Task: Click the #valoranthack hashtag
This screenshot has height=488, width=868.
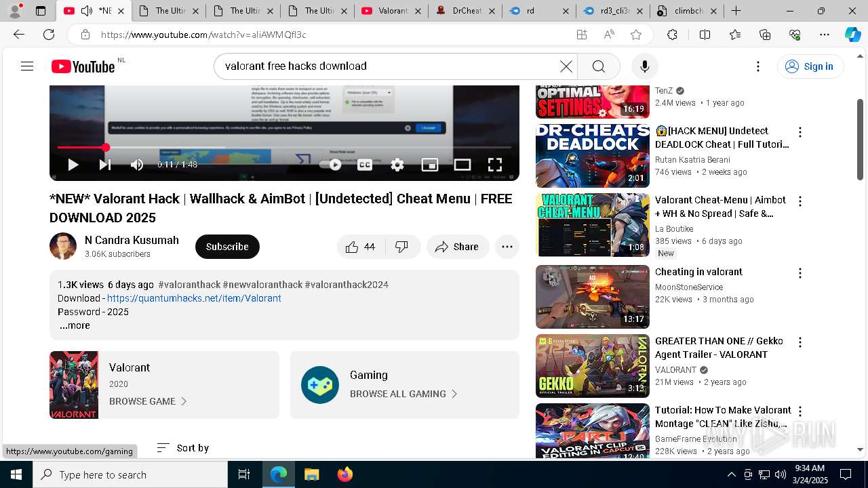Action: coord(189,285)
